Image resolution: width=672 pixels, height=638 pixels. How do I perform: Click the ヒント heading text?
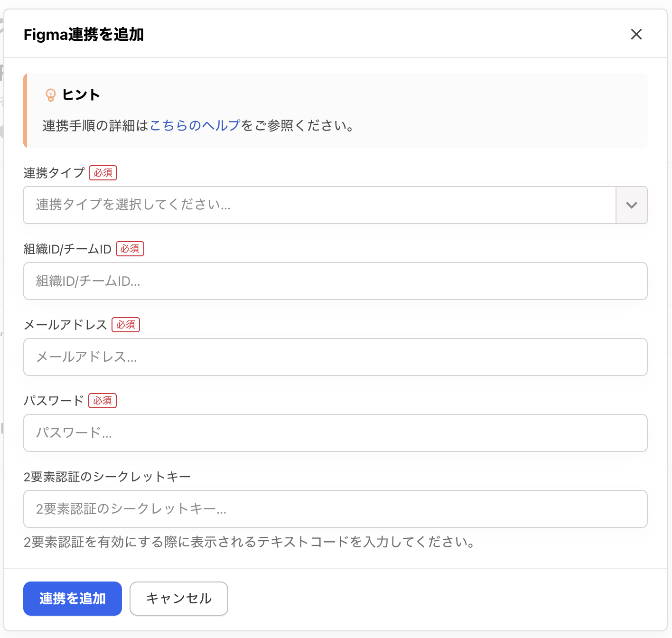point(81,95)
